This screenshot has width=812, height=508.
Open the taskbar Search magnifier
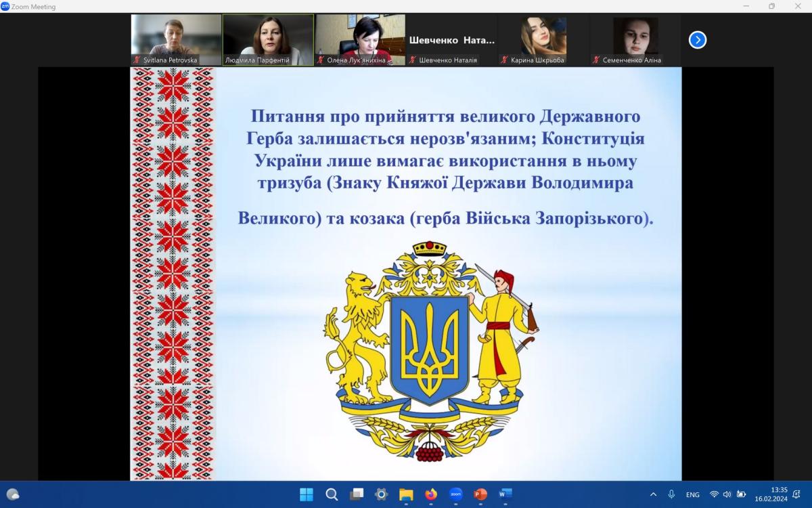tap(332, 494)
